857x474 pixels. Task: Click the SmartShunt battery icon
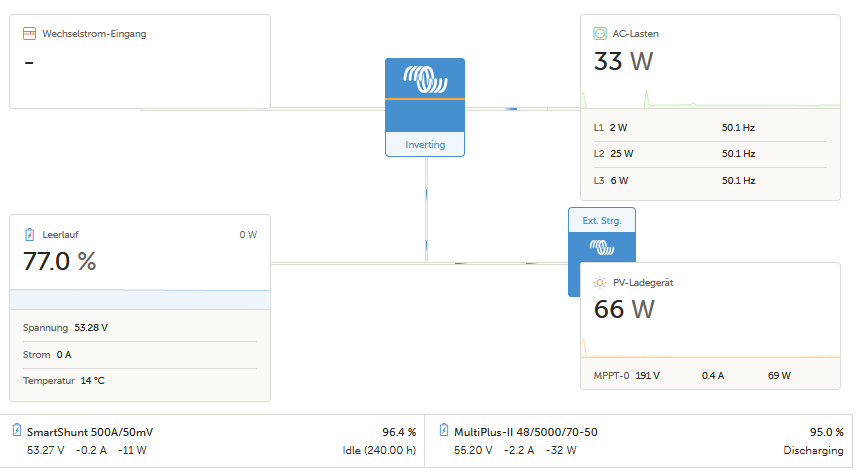tap(17, 431)
